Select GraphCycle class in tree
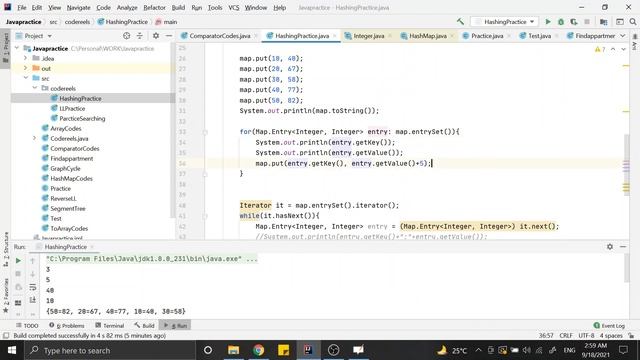 click(65, 168)
